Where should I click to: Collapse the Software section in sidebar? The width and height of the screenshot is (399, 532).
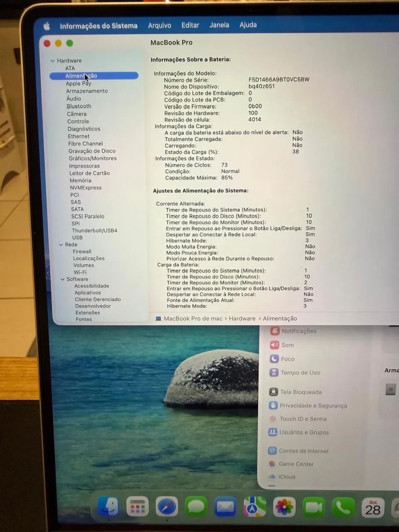pyautogui.click(x=63, y=279)
